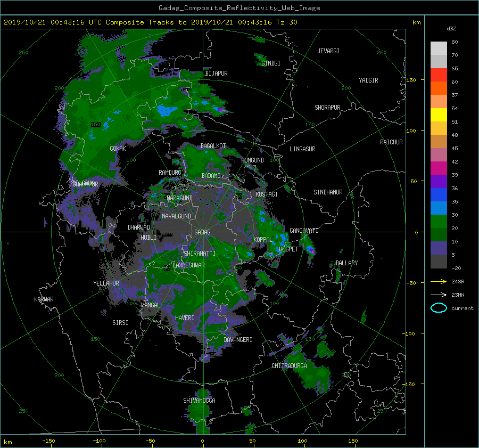479x448 pixels.
Task: Click the NARAGUND city label
Action: pyautogui.click(x=180, y=198)
